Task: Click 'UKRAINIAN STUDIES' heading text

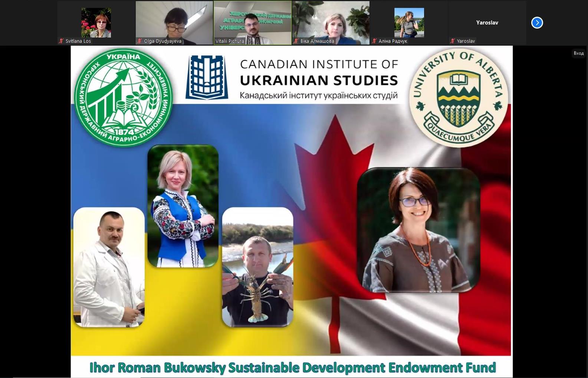Action: tap(319, 80)
